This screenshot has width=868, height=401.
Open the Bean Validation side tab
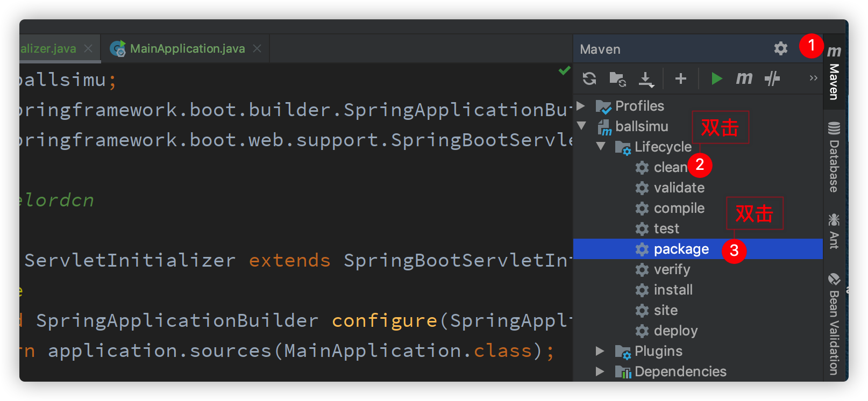click(x=834, y=324)
